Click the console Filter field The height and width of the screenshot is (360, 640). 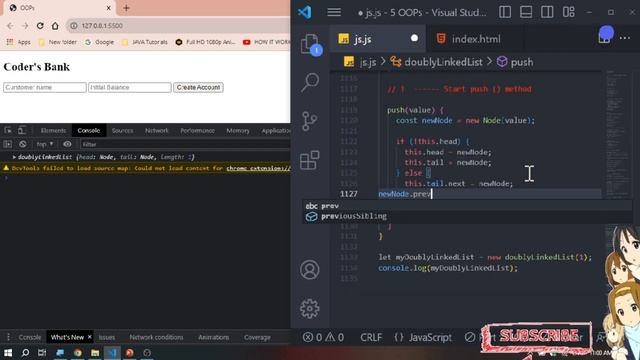[x=184, y=144]
